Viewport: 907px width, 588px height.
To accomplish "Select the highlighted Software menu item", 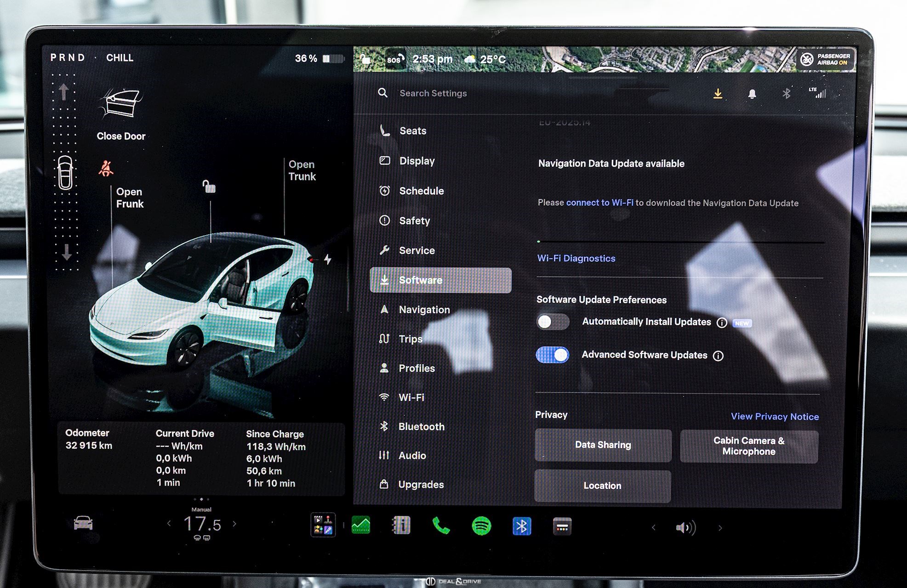I will click(441, 280).
